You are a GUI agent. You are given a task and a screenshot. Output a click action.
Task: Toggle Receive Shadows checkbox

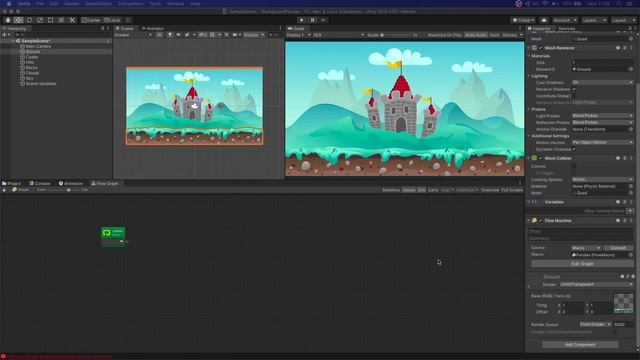[574, 89]
